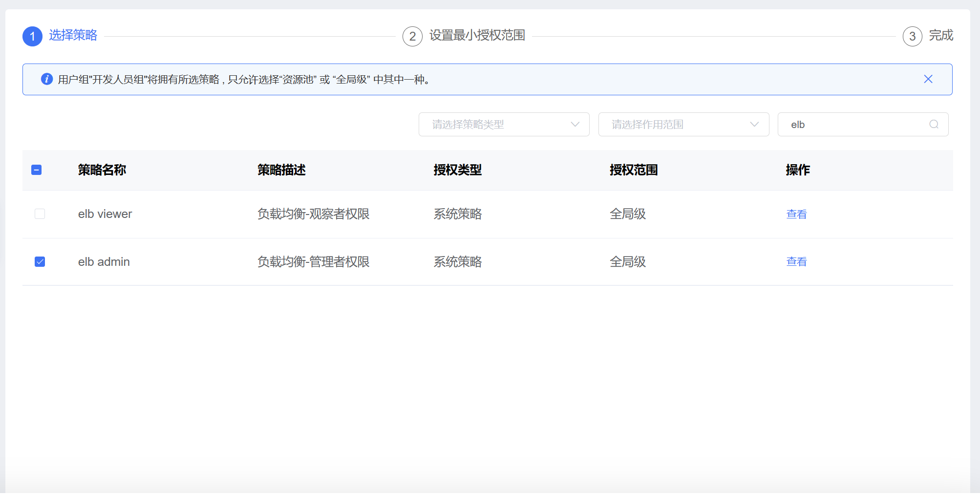
Task: Open the 请选择作用范围 dropdown
Action: point(683,124)
